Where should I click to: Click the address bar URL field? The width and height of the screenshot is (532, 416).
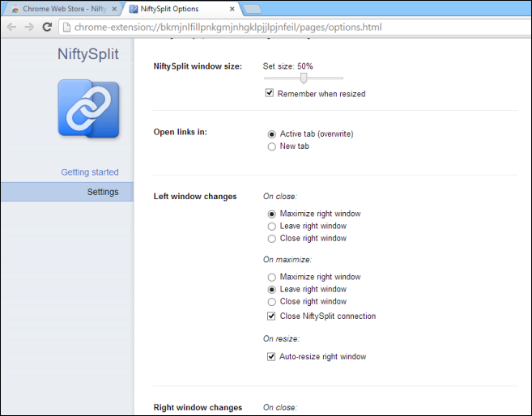[x=296, y=28]
